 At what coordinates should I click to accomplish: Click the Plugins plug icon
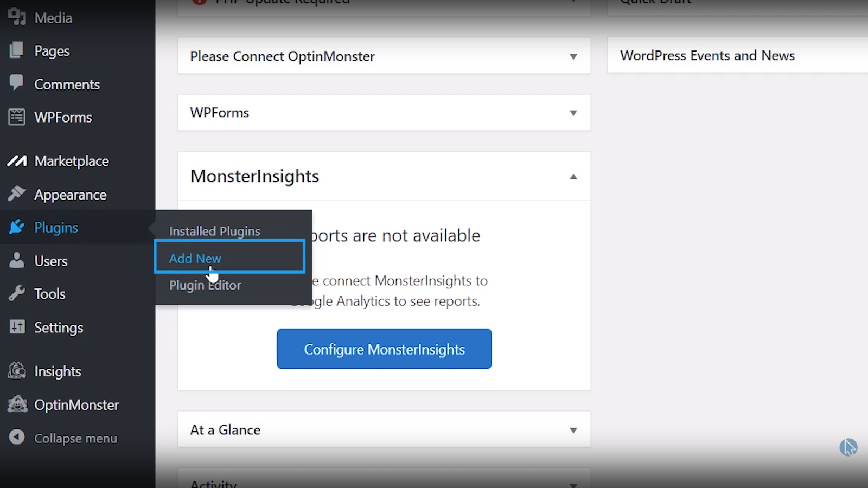[x=17, y=227]
